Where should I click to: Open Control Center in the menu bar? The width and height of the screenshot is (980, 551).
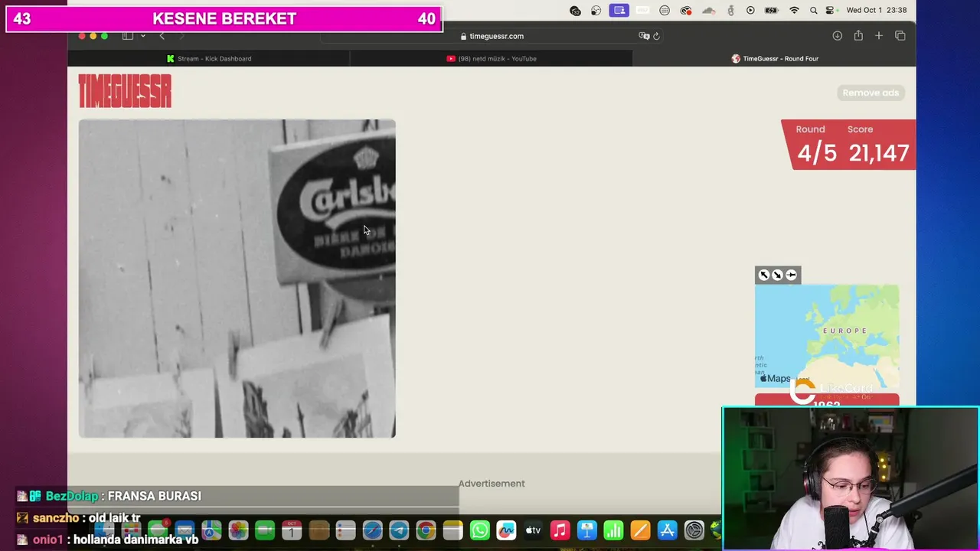(830, 10)
